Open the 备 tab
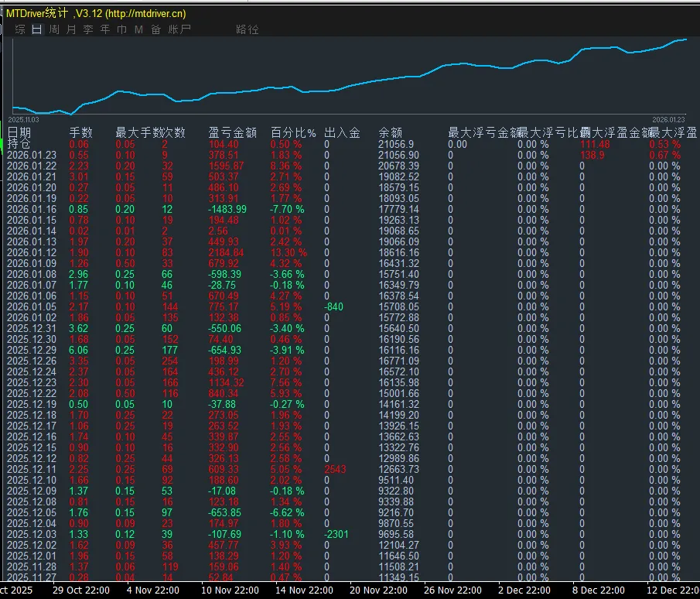The image size is (700, 599). tap(155, 29)
